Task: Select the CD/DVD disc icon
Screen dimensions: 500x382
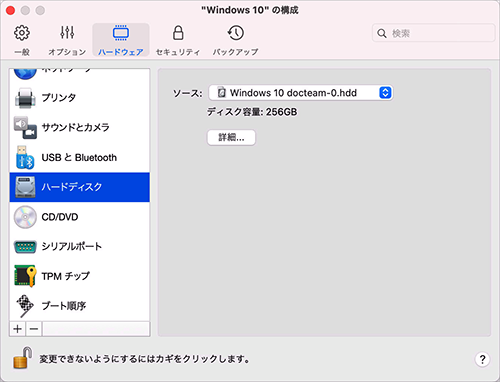Action: 25,217
